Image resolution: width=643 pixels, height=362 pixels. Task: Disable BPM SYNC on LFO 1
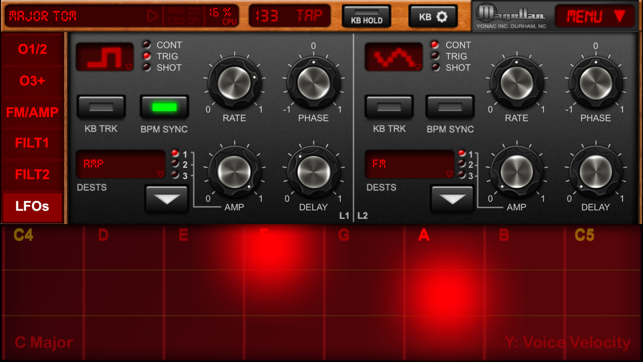(x=164, y=107)
